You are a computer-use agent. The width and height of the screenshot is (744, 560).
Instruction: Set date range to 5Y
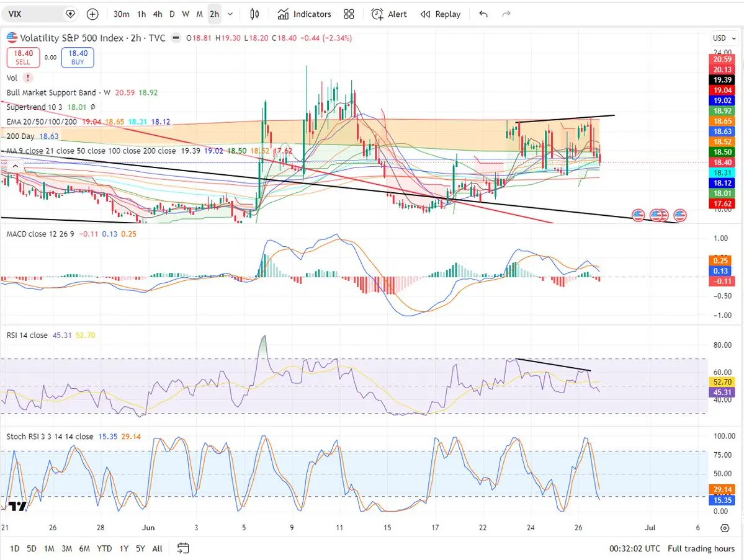click(140, 549)
